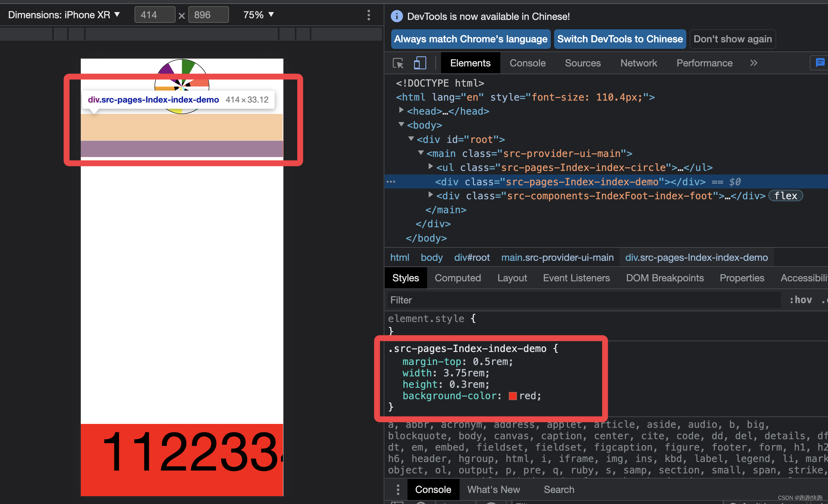The width and height of the screenshot is (828, 504).
Task: Click the ellipsis on the selected DOM row
Action: (391, 182)
